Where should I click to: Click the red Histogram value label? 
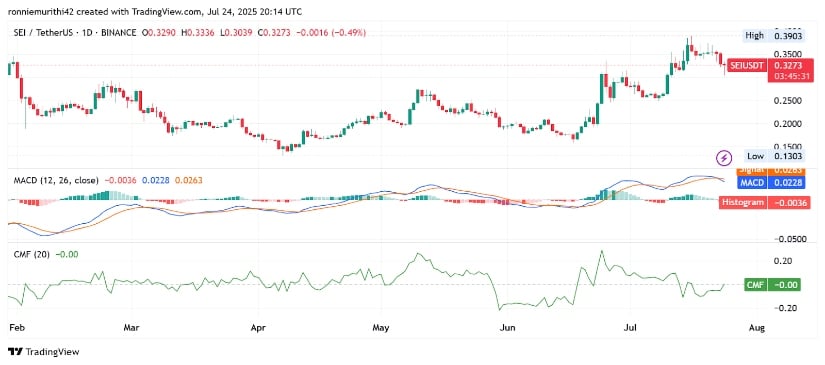764,202
